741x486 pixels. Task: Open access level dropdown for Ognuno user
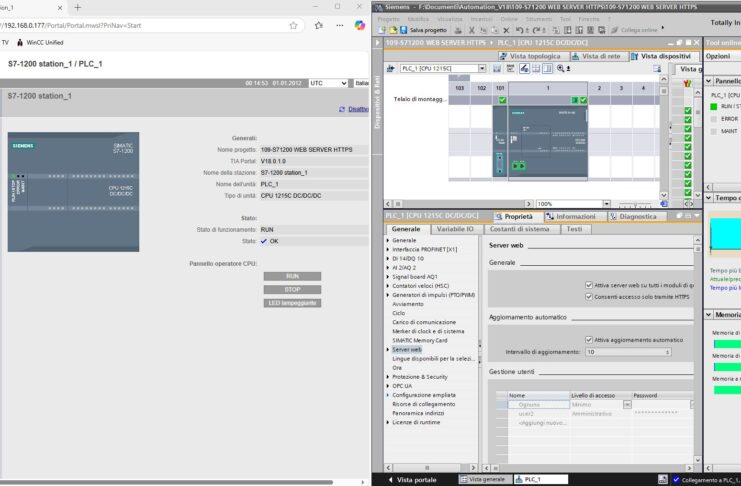[x=627, y=405]
